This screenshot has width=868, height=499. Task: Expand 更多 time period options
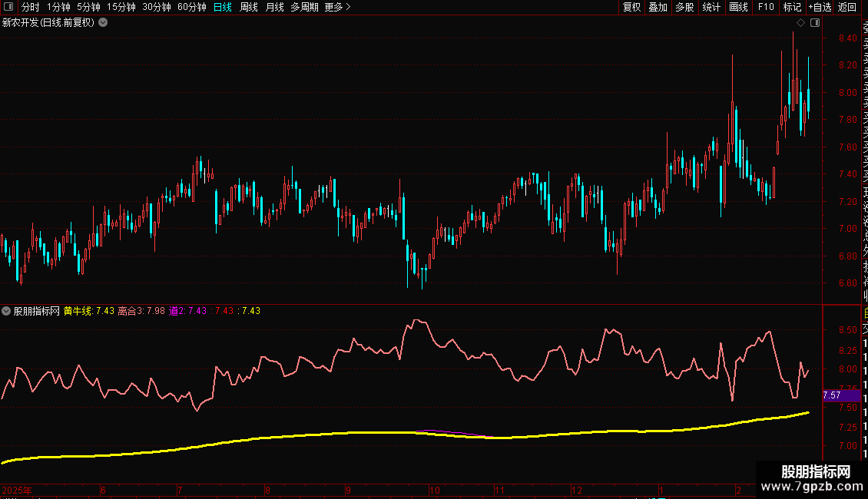pos(337,7)
